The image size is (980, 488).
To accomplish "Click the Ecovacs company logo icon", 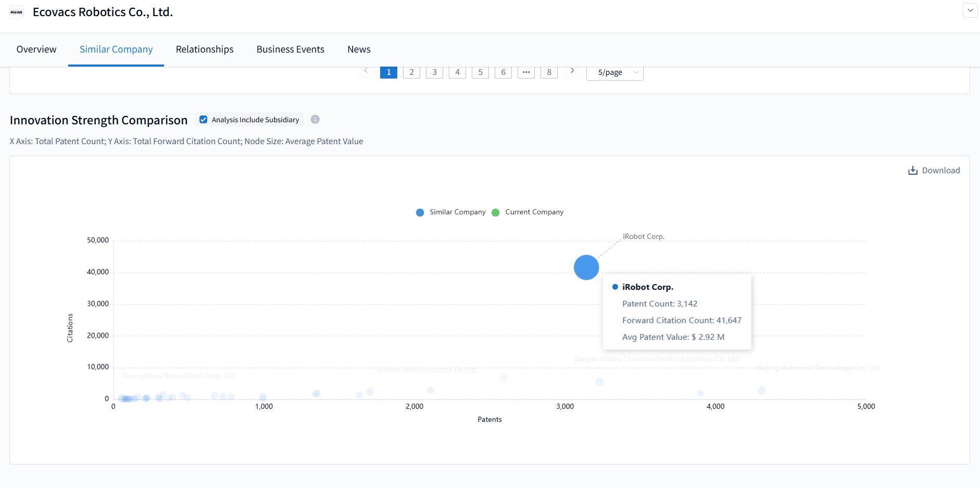I will (x=17, y=12).
